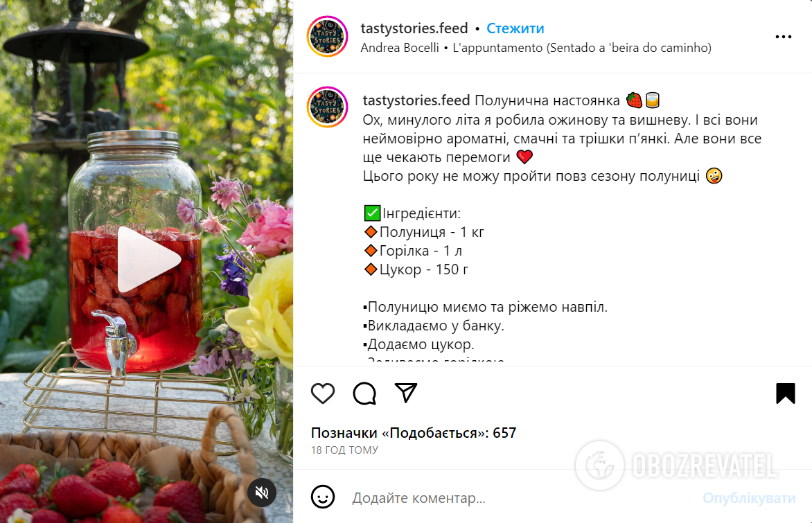Click the Опублікувати post button
Screen dimensions: 812x523
click(750, 498)
